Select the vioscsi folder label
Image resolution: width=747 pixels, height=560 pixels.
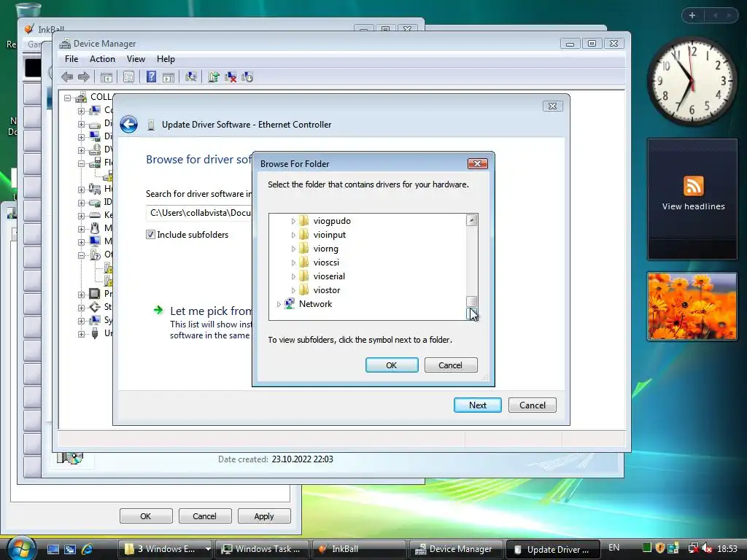326,262
